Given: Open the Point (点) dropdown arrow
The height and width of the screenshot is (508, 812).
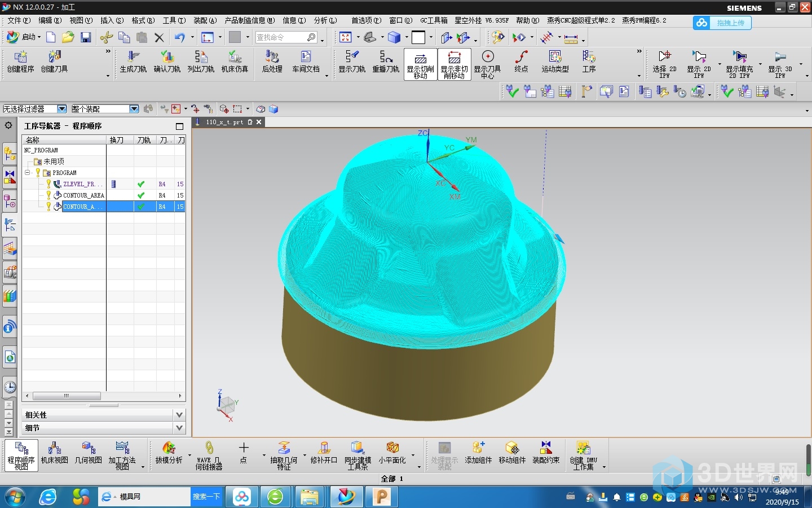Looking at the screenshot, I should 263,455.
